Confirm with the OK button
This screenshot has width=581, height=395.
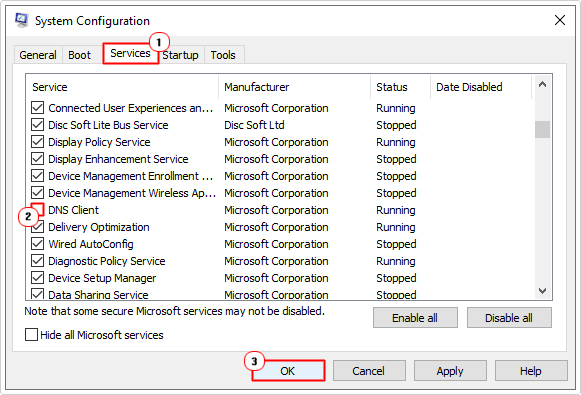[x=288, y=371]
